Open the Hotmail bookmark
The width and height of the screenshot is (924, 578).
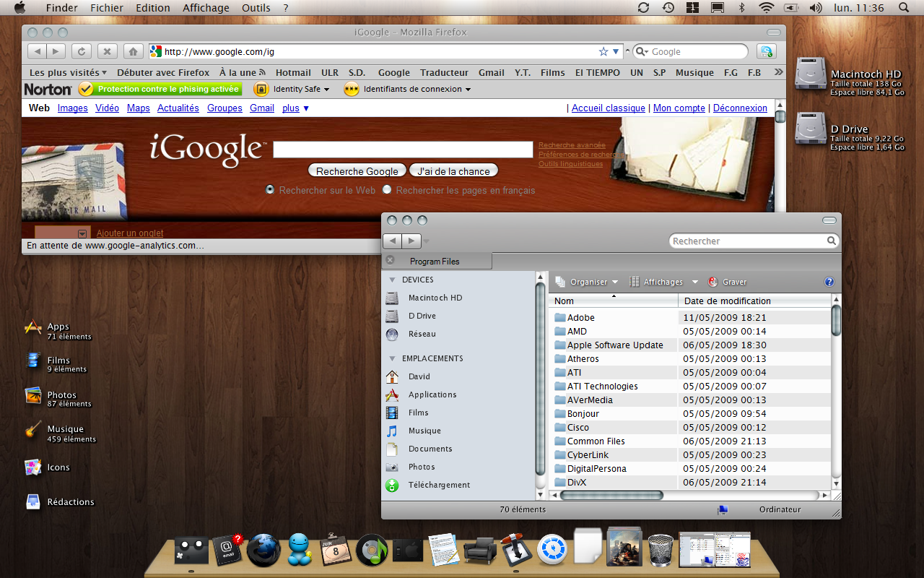click(x=293, y=72)
